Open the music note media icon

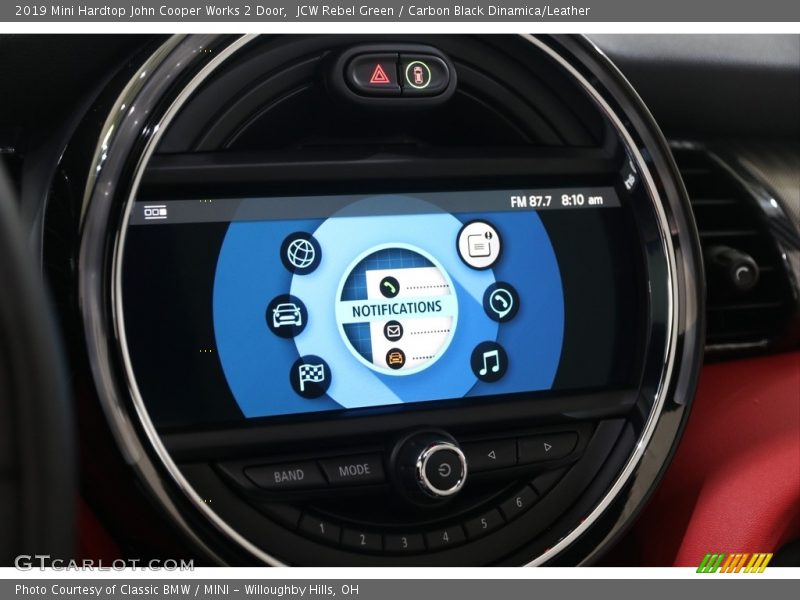[489, 362]
